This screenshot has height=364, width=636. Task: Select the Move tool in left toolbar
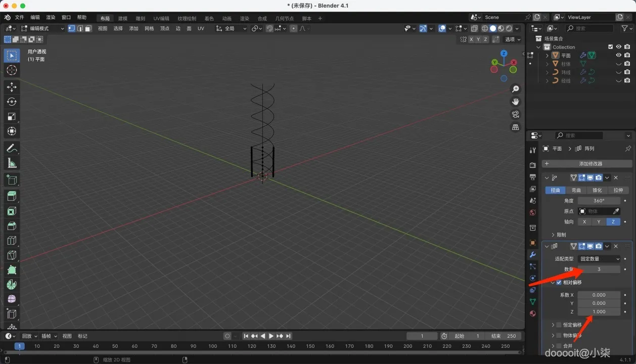pos(12,87)
